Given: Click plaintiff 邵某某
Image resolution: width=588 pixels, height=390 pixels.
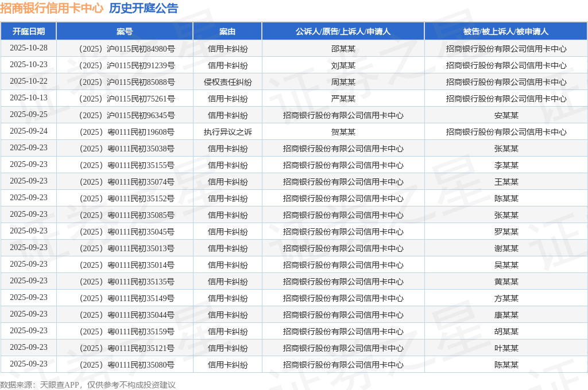Looking at the screenshot, I should [343, 49].
